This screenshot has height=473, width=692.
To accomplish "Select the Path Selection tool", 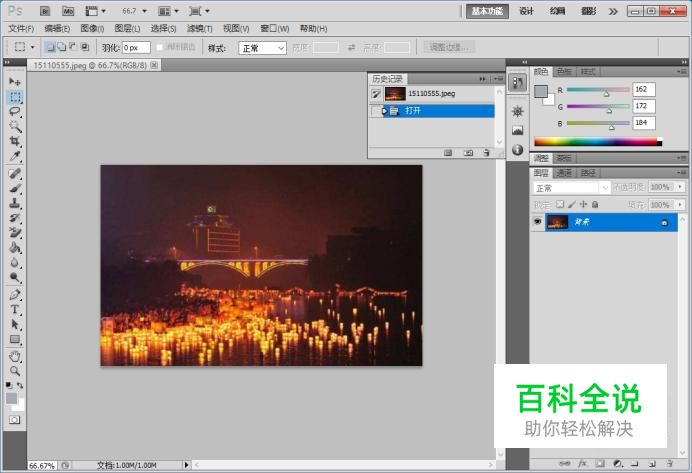I will 15,324.
